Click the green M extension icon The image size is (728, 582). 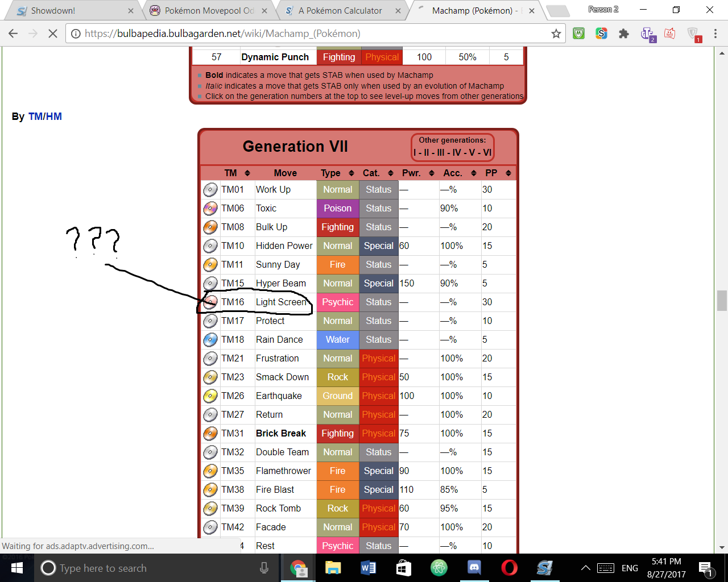point(578,34)
